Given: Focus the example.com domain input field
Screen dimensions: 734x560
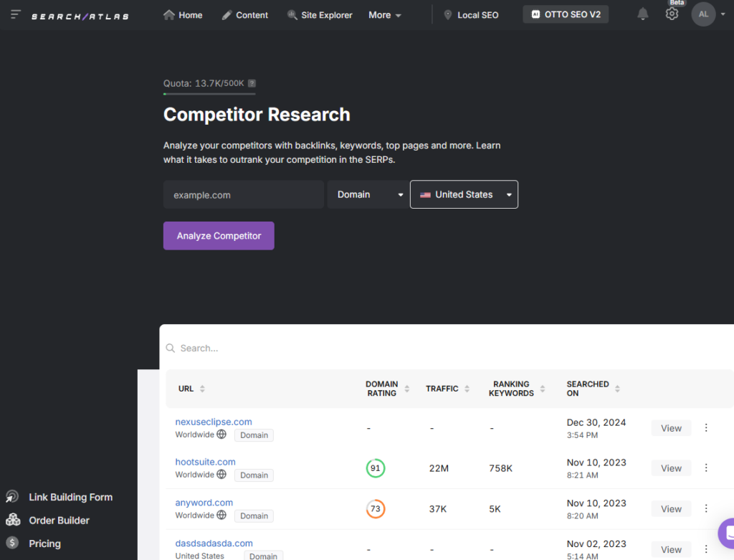Looking at the screenshot, I should pos(244,195).
